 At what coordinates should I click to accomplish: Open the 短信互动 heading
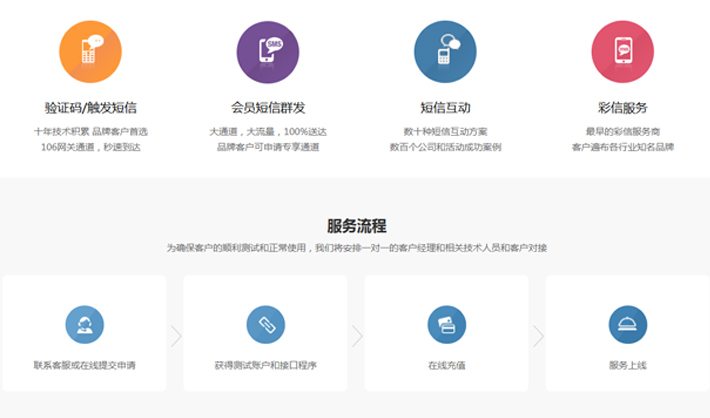click(446, 108)
